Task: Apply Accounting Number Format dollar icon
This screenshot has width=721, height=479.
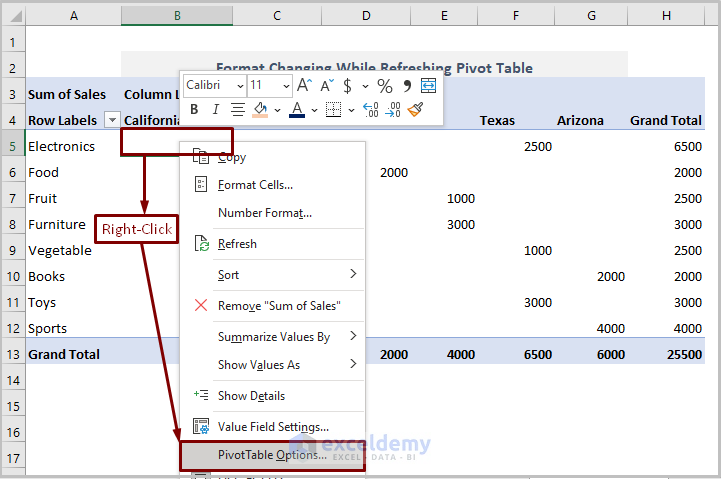Action: 348,86
